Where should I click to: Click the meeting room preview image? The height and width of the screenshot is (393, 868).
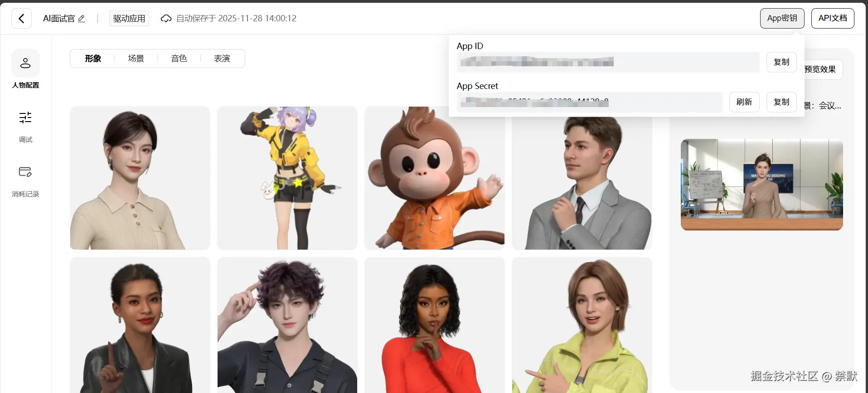tap(762, 185)
